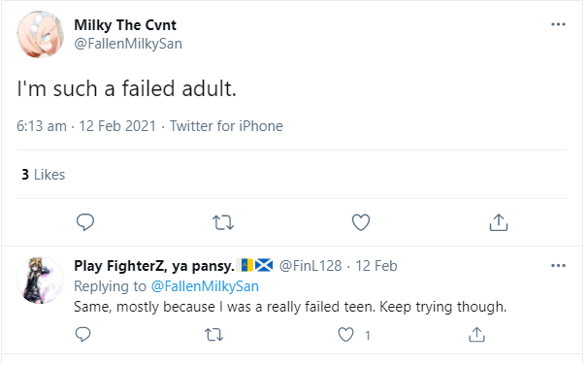Open more options menu on main tweet
Image resolution: width=588 pixels, height=365 pixels.
(558, 24)
